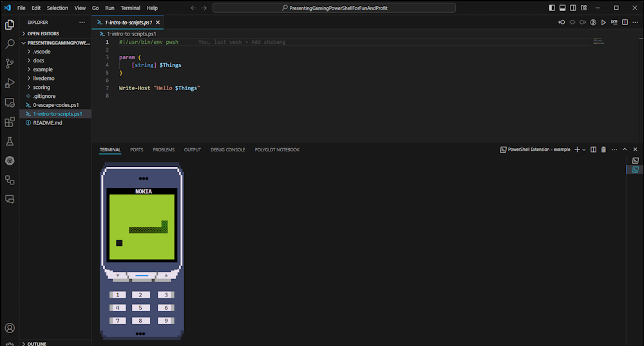Open the Search view in activity bar
Screen dimensions: 644x346
(x=10, y=44)
